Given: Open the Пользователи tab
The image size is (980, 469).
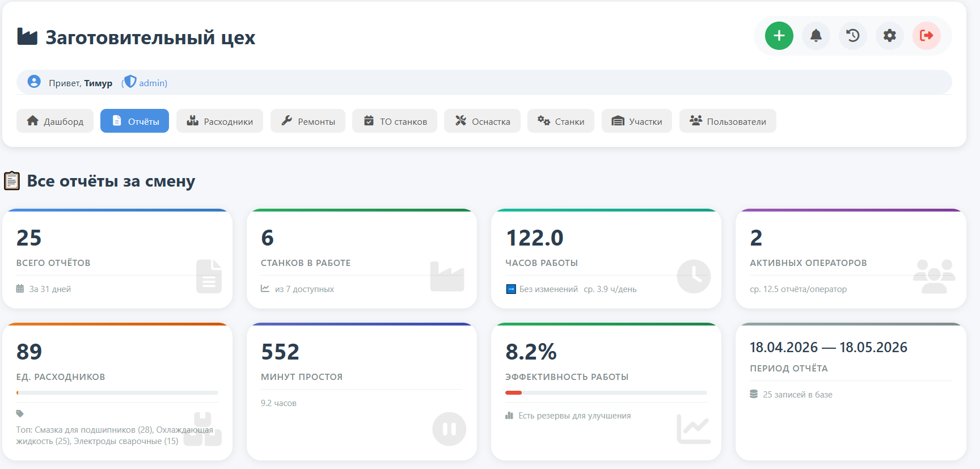Looking at the screenshot, I should pos(728,121).
